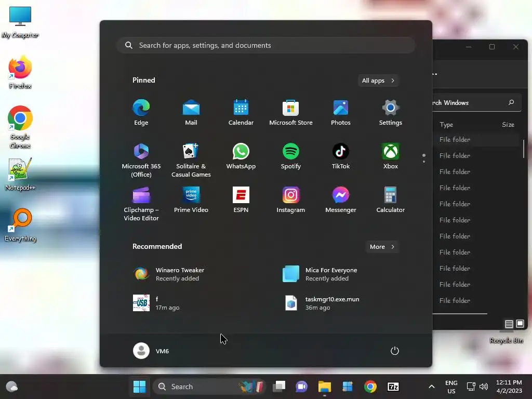Launch the ESPN app
532x399 pixels.
coord(241,200)
